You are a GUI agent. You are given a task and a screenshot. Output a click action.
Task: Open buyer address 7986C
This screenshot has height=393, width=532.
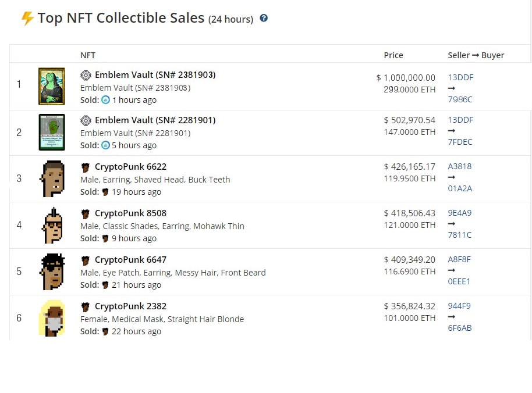point(460,99)
